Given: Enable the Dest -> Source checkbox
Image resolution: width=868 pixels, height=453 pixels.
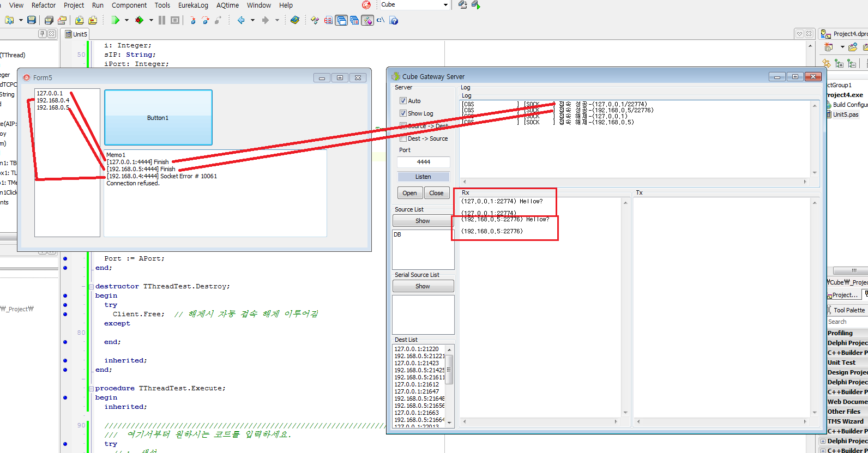Looking at the screenshot, I should [403, 138].
